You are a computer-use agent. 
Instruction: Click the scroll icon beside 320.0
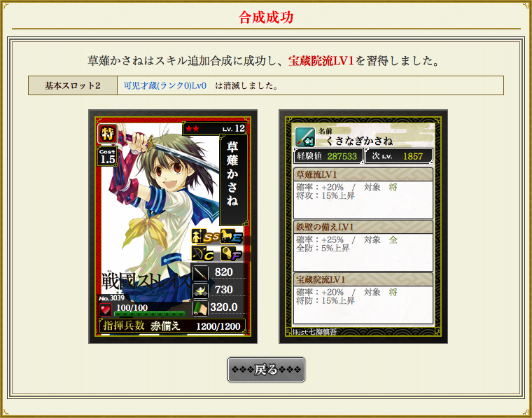click(x=200, y=308)
